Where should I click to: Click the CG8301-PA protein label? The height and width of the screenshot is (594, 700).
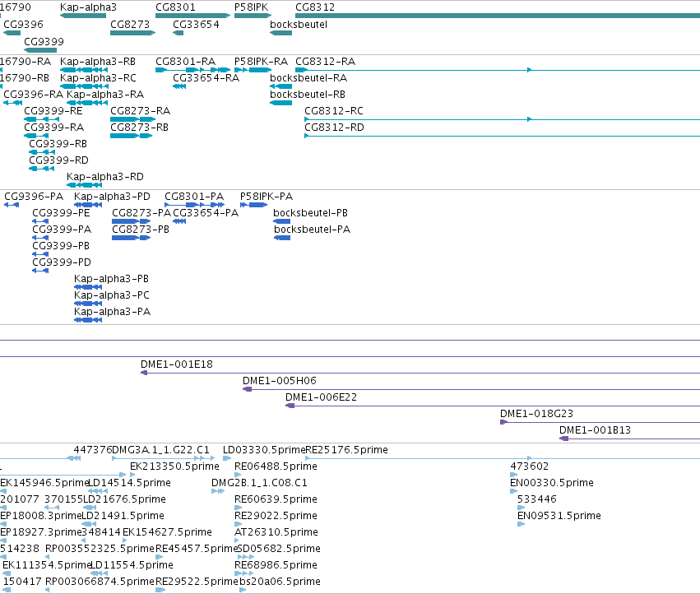(x=194, y=196)
